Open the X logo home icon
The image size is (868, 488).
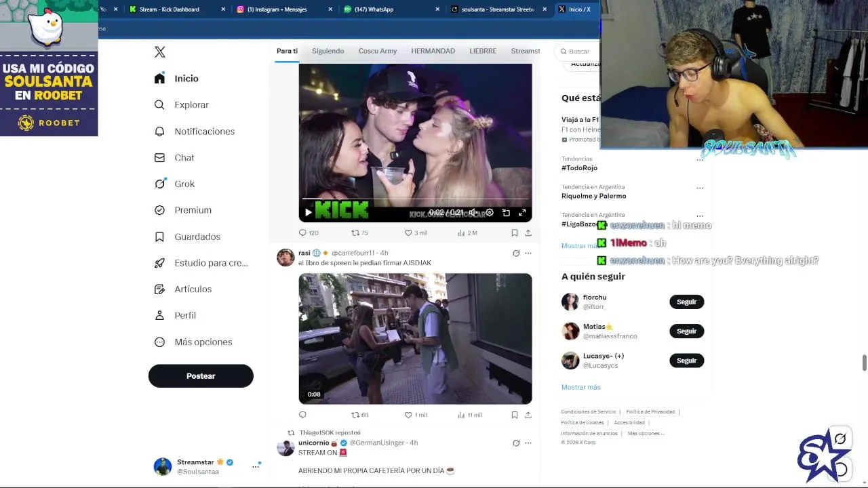[x=160, y=52]
